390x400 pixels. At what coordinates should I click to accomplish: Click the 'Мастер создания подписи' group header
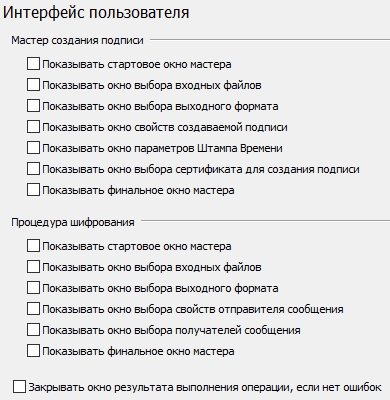pos(77,40)
